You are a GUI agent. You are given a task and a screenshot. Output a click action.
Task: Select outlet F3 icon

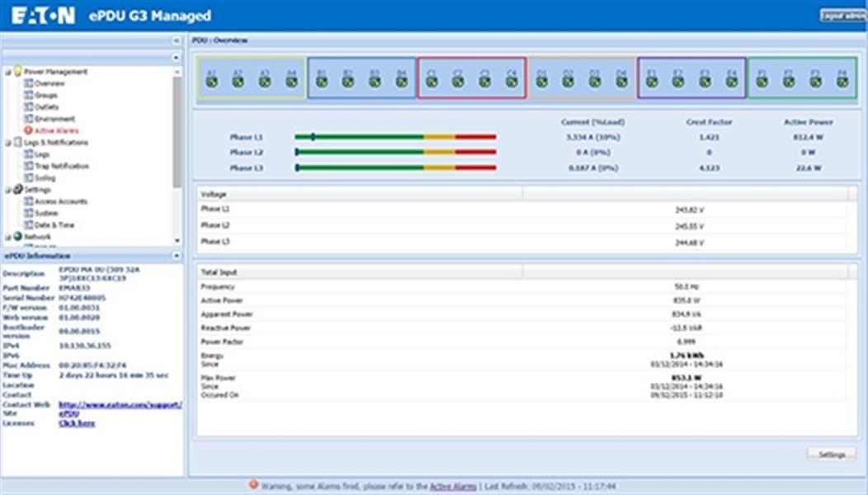pyautogui.click(x=816, y=82)
